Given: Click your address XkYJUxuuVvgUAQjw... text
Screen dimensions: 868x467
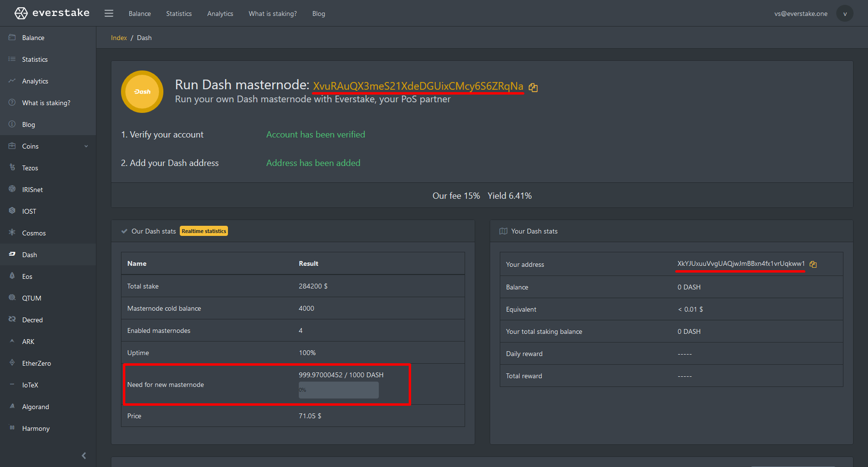Looking at the screenshot, I should [x=741, y=263].
